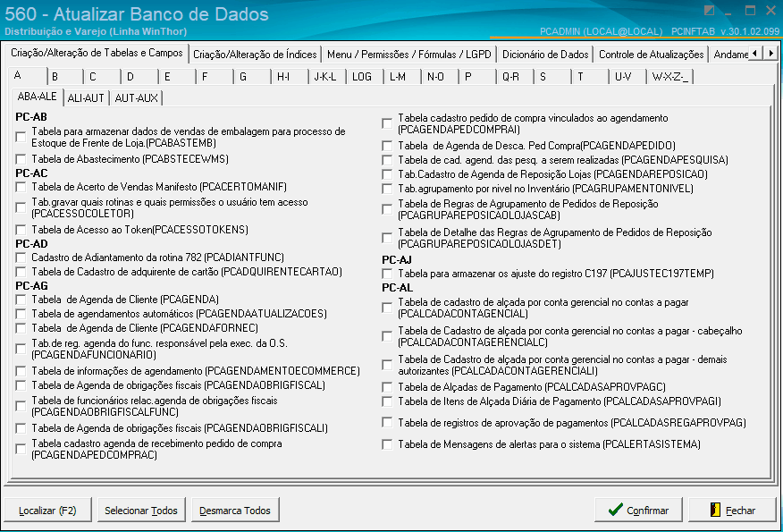Maximize the window
Image resolution: width=783 pixels, height=532 pixels.
pyautogui.click(x=750, y=10)
